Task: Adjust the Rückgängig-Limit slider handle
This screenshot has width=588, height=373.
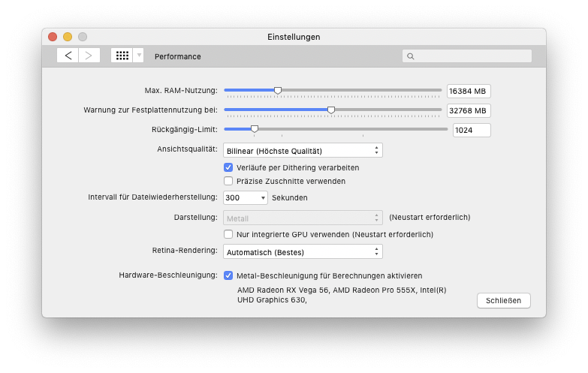Action: 255,129
